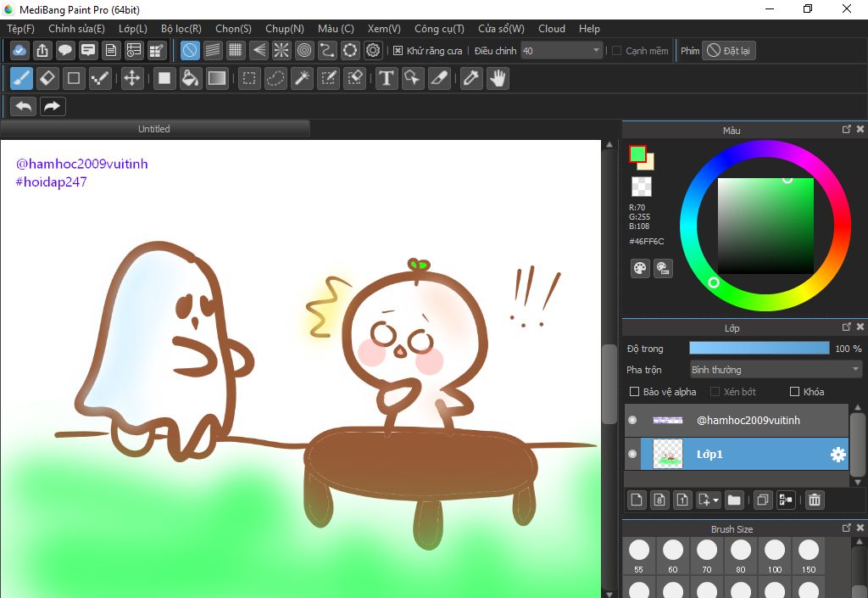Screen dimensions: 868x598
Task: Open the Cloud menu
Action: (552, 29)
